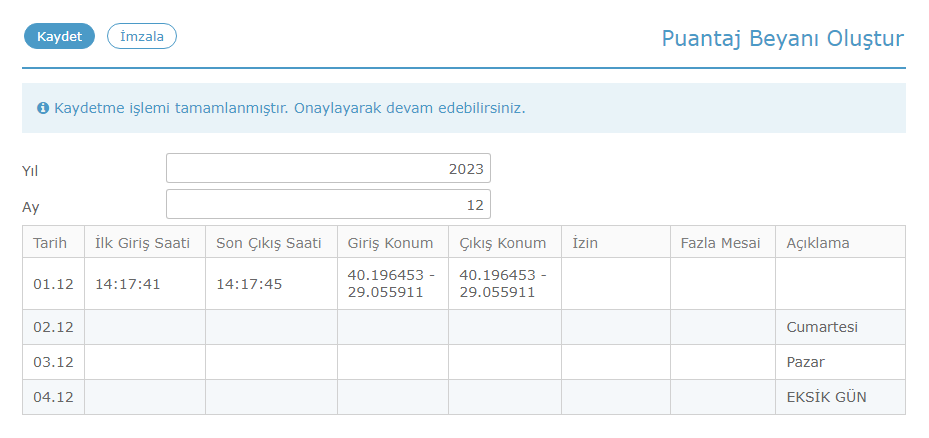Screen dimensions: 929x438
Task: Select the Çıkış Konum column header
Action: click(505, 242)
